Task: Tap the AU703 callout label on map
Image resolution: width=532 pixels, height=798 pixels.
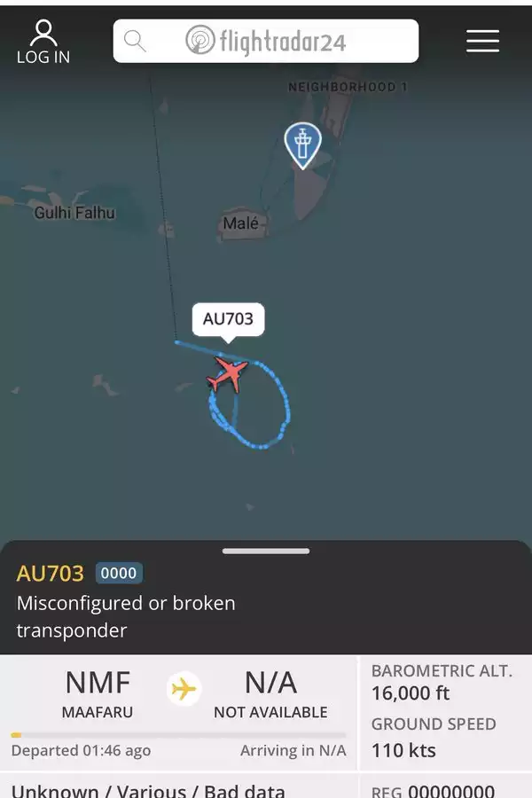Action: coord(228,319)
